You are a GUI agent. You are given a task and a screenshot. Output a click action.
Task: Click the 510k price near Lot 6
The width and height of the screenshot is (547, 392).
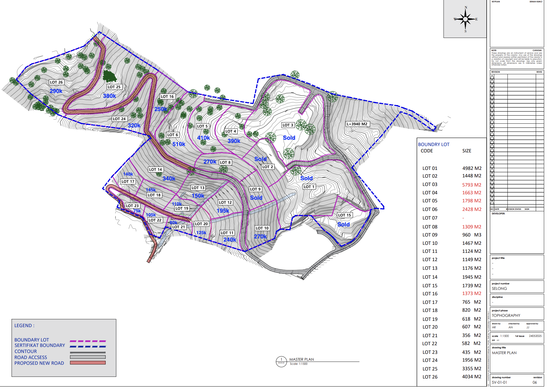pos(179,144)
